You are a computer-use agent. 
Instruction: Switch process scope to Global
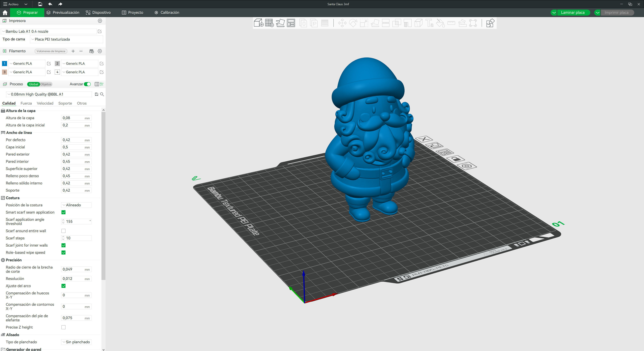(x=34, y=84)
